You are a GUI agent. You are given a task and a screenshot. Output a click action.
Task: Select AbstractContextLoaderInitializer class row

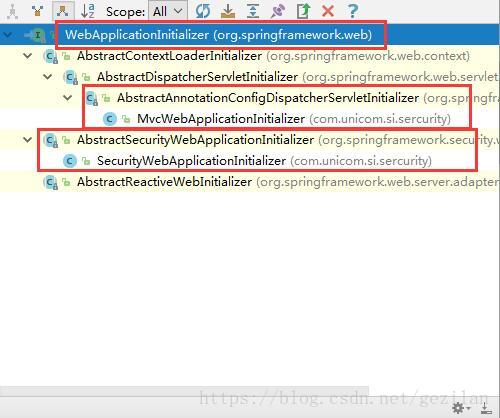coord(250,56)
